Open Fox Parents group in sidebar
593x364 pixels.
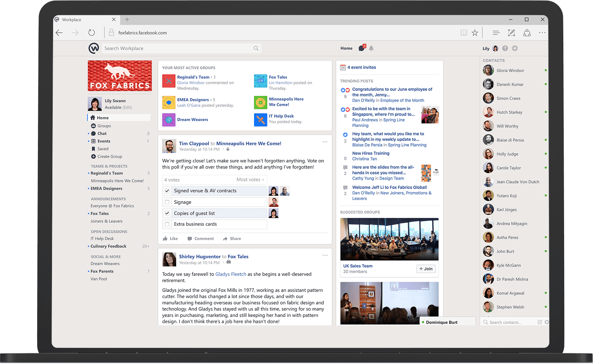click(x=102, y=271)
